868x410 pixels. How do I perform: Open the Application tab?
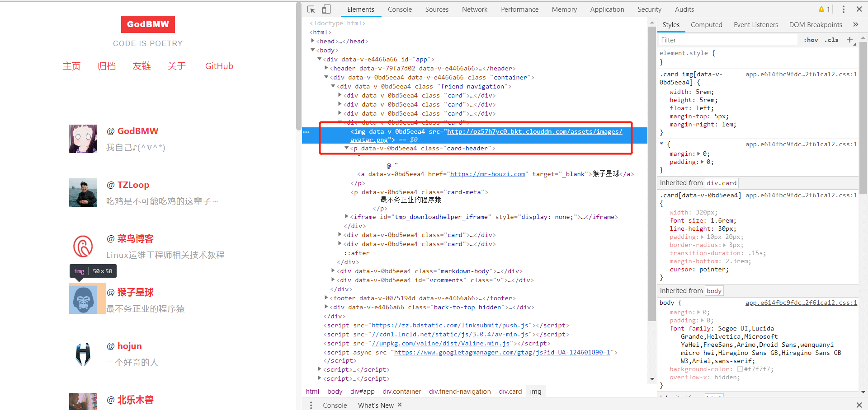607,9
